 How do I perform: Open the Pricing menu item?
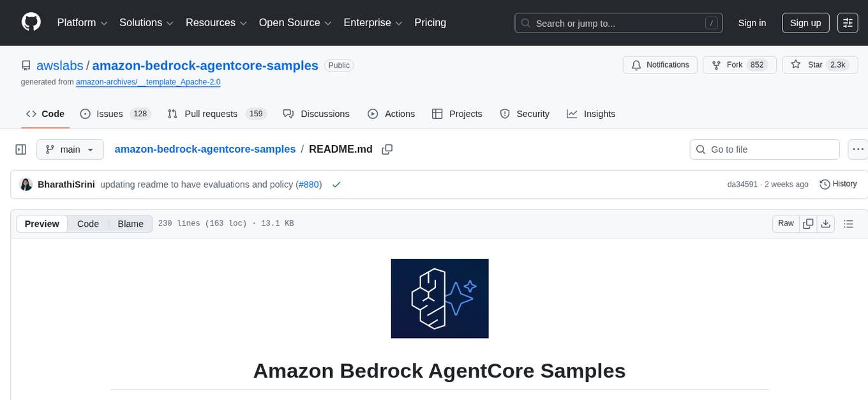(430, 22)
